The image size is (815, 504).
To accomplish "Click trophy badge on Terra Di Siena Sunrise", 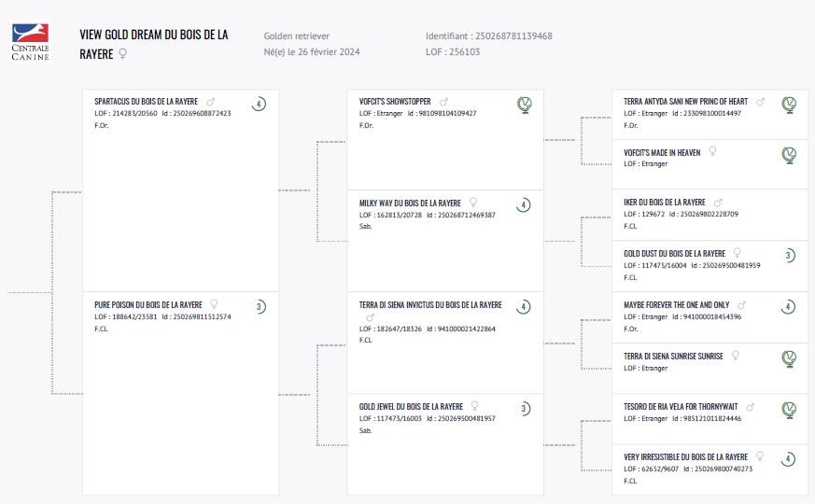I will (789, 357).
